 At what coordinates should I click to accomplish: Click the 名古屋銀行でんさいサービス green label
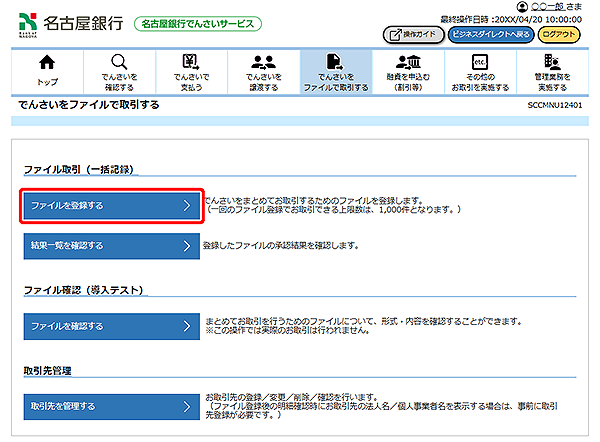point(197,23)
